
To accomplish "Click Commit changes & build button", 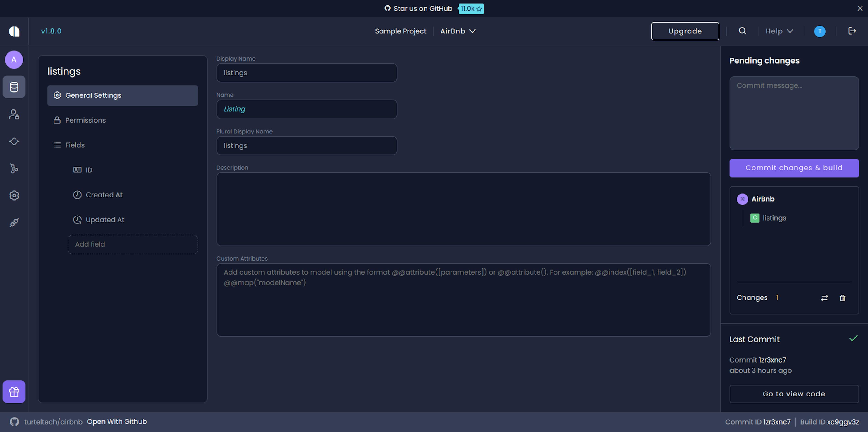I will pyautogui.click(x=794, y=168).
